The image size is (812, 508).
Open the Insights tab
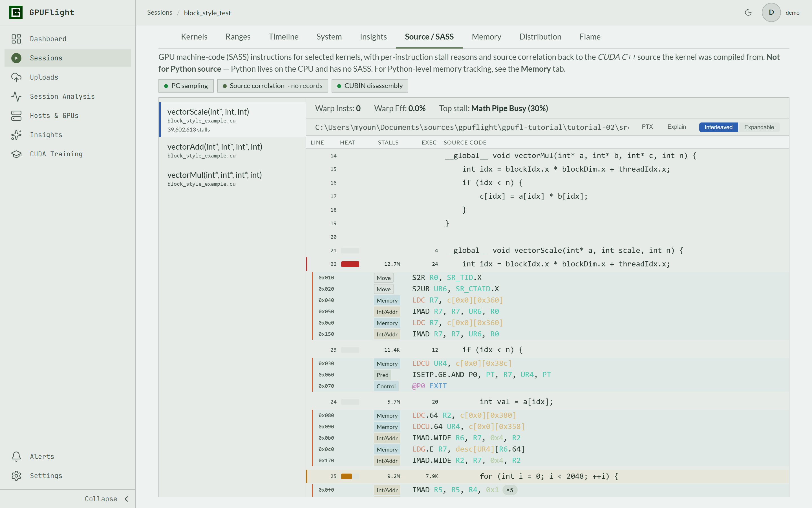(x=373, y=37)
